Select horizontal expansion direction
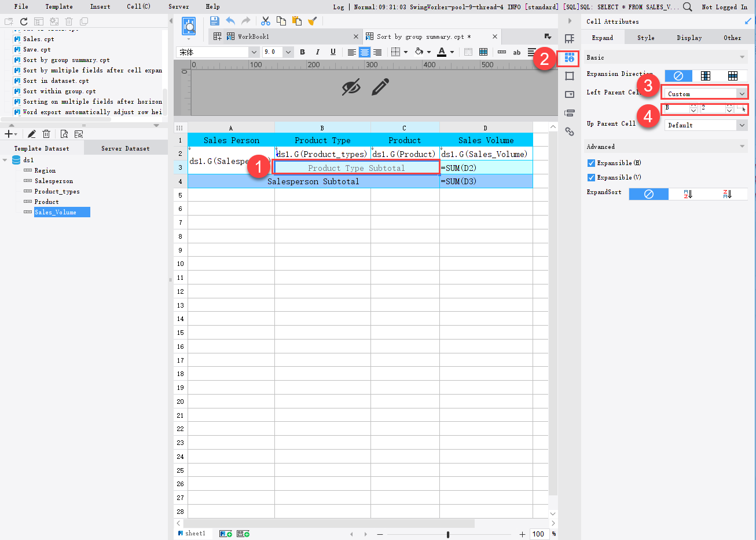 [733, 76]
